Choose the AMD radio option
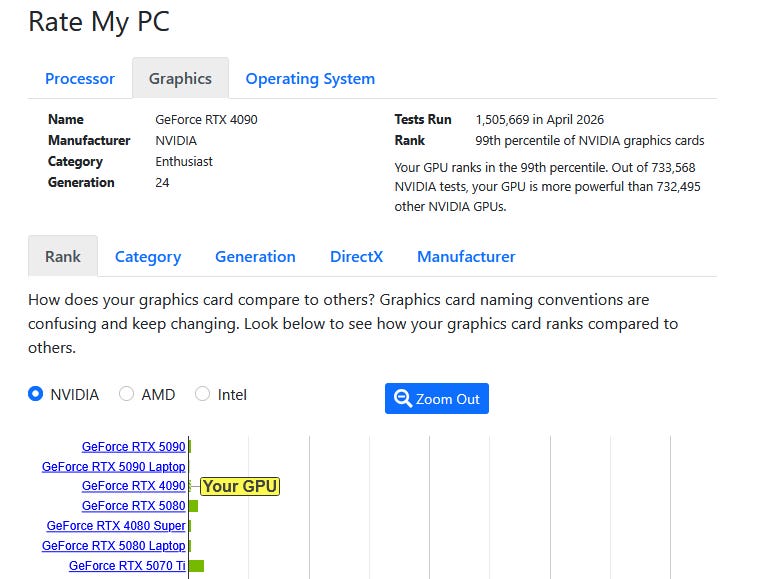The image size is (767, 579). [126, 394]
